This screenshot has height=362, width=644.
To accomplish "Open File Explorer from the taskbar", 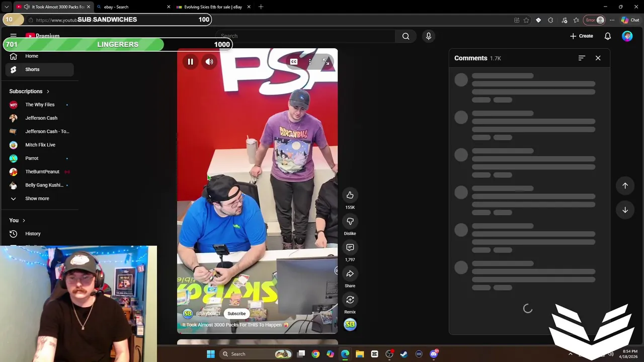I will coord(360,354).
